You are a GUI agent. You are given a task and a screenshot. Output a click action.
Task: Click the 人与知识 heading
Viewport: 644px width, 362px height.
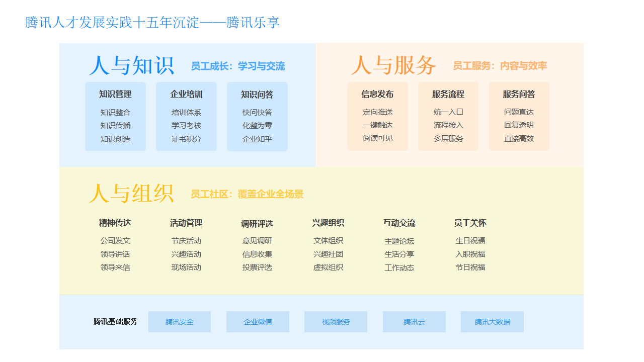[x=131, y=65]
